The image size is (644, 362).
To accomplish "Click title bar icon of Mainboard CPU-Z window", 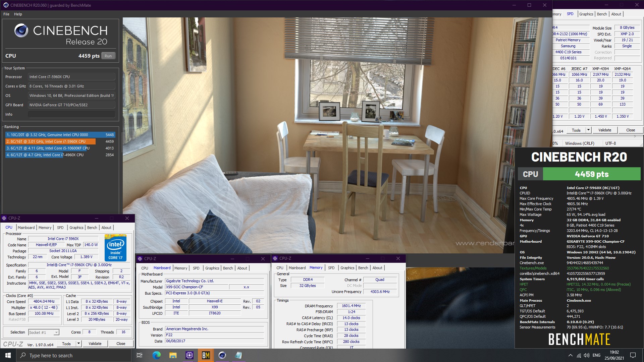I will tap(140, 259).
